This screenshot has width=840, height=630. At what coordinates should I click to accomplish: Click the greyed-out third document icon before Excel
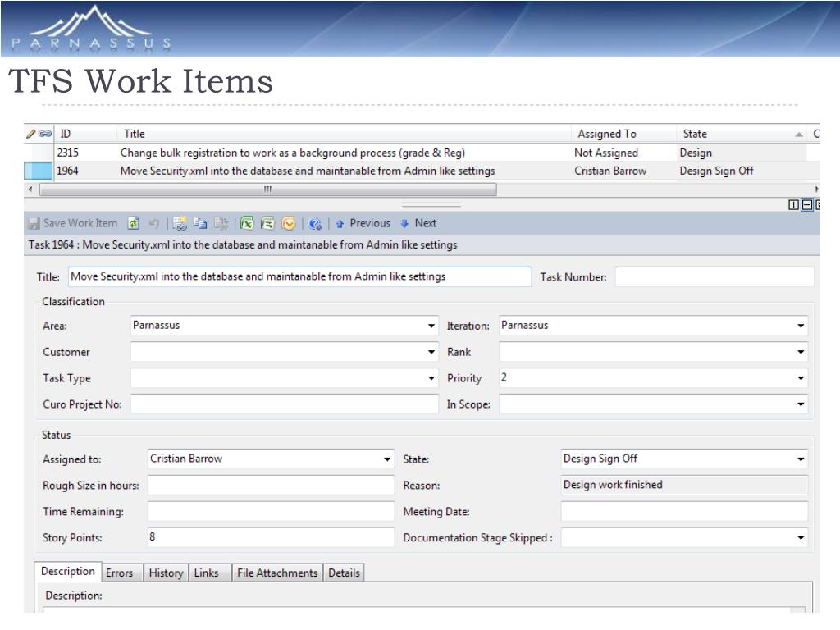tap(221, 223)
